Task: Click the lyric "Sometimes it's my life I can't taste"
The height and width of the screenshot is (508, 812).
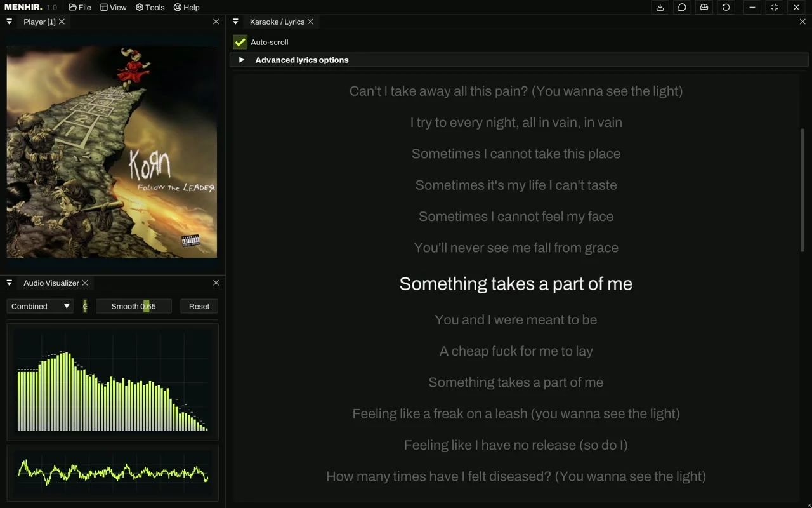Action: click(516, 185)
